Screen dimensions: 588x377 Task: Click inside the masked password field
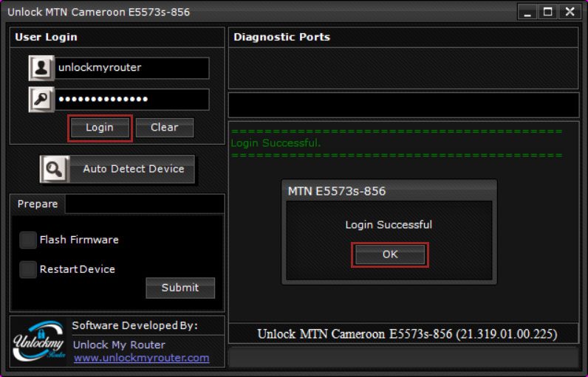coord(131,100)
